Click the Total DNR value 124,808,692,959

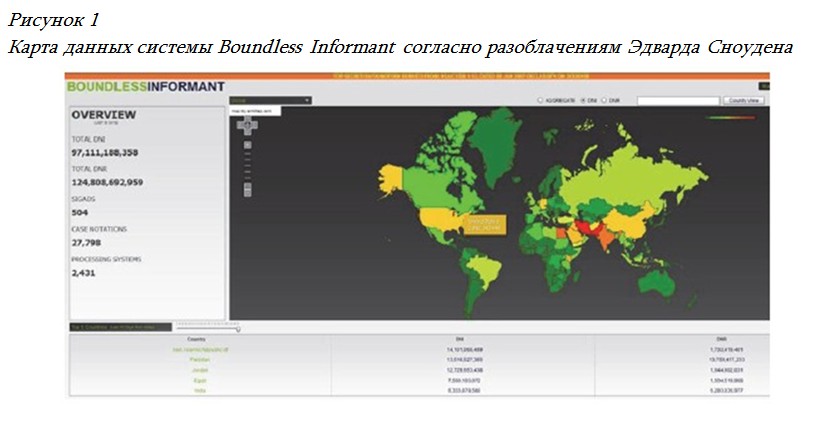coord(107,182)
